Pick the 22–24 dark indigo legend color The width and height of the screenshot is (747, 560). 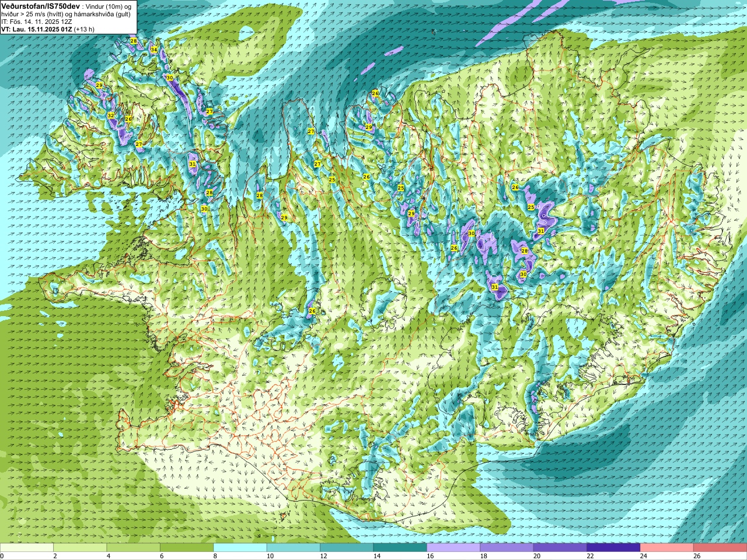[x=613, y=548]
